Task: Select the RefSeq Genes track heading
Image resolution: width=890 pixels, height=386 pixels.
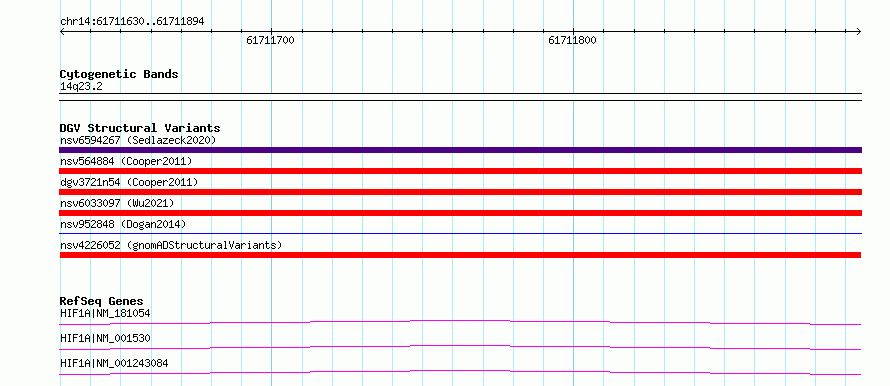Action: [x=102, y=301]
